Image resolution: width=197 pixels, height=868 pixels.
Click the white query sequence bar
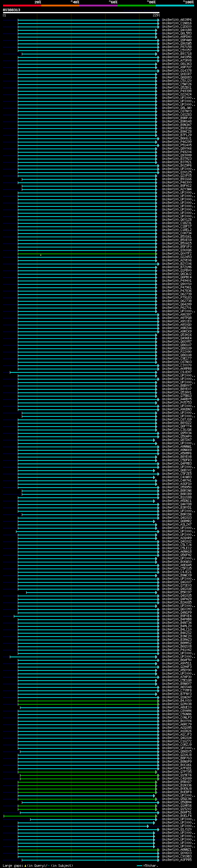pos(81,12)
